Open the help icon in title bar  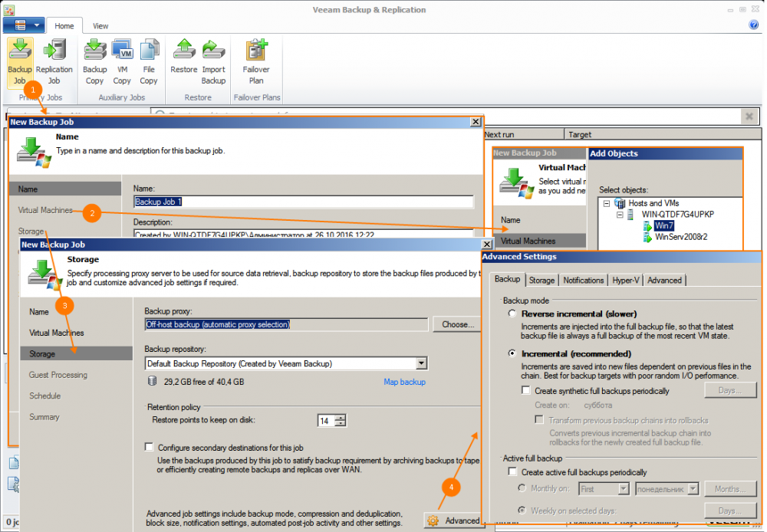point(754,25)
